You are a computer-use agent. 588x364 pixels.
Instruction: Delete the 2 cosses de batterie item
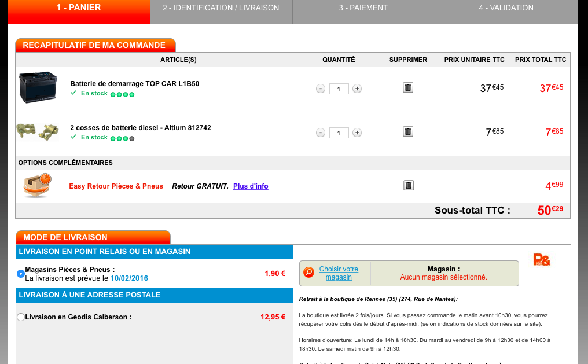[x=408, y=131]
